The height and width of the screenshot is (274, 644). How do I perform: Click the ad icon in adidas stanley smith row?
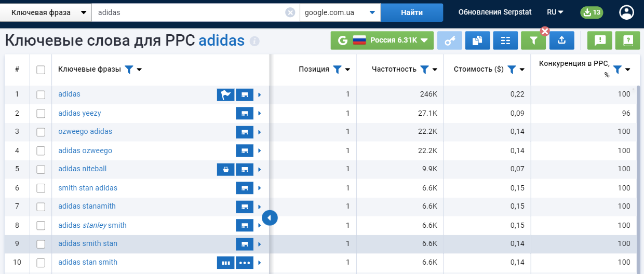click(245, 225)
